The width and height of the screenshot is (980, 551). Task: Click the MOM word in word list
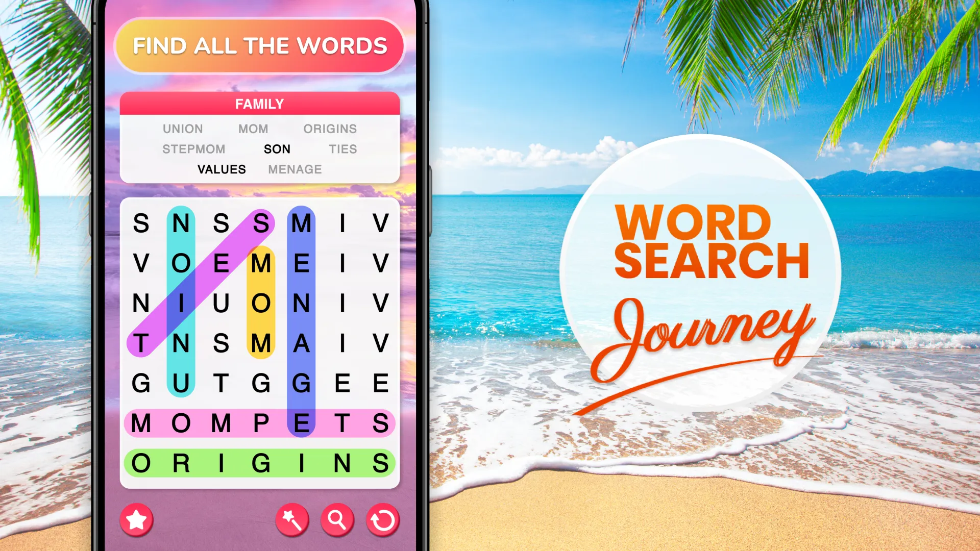click(x=253, y=128)
